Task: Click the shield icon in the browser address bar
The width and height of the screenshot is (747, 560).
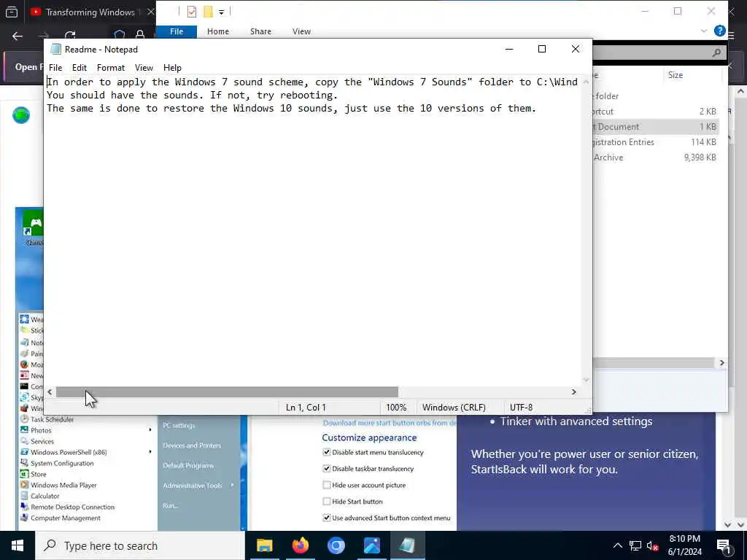Action: coord(120,35)
